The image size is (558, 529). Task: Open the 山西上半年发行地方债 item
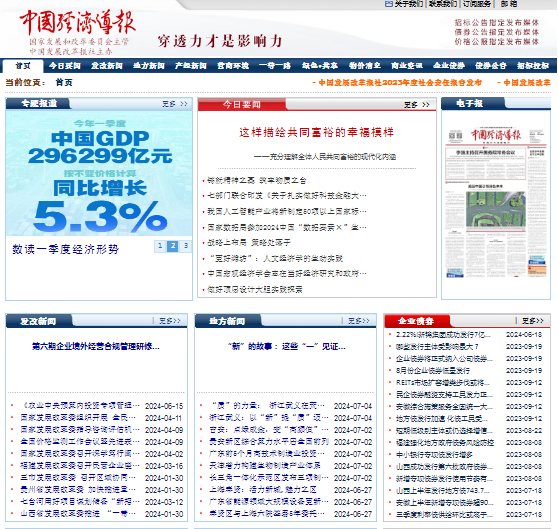pos(443,490)
